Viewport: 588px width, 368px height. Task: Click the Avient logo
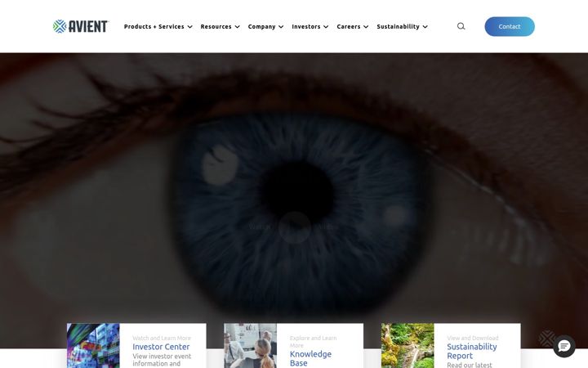(x=81, y=26)
